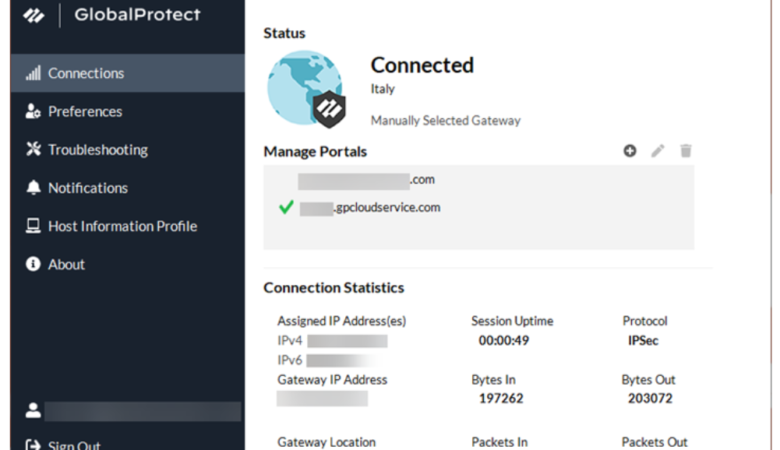Screen dimensions: 780x450
Task: Click the globe connection status icon
Action: click(x=305, y=89)
